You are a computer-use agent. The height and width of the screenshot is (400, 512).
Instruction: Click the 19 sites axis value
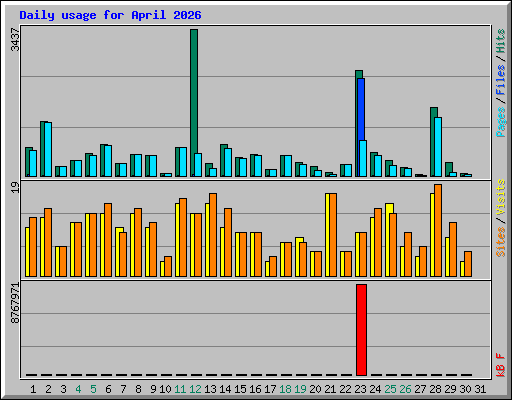point(15,187)
